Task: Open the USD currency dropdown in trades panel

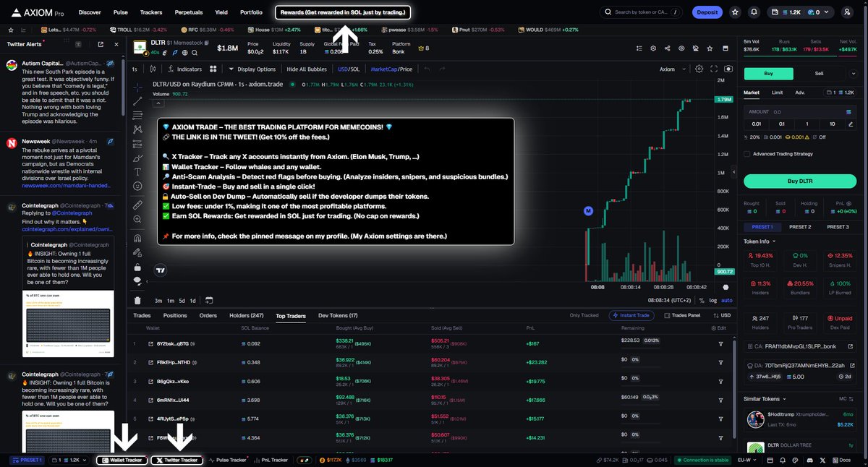Action: coord(723,316)
